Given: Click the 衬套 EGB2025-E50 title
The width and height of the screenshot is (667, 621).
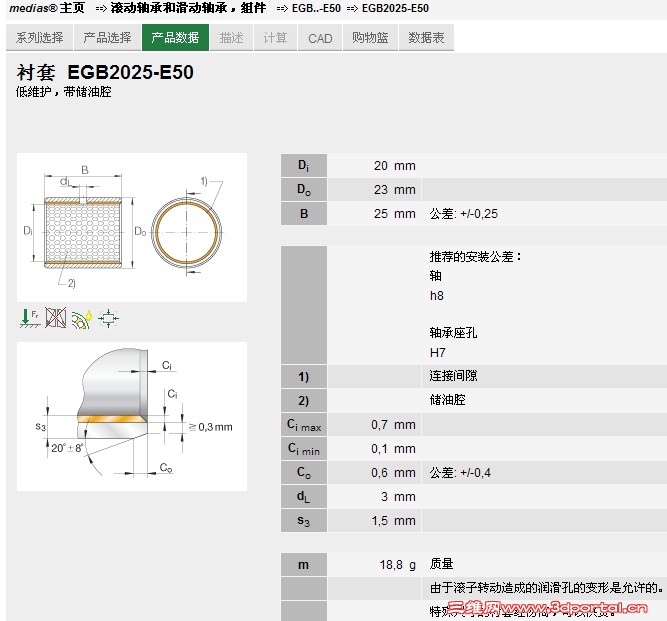Looking at the screenshot, I should 105,72.
